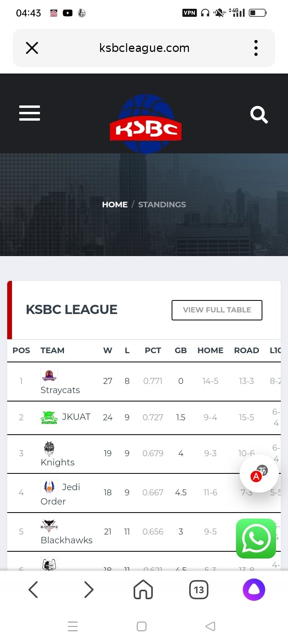
Task: Click the ksbcleague.com address bar
Action: pos(144,48)
